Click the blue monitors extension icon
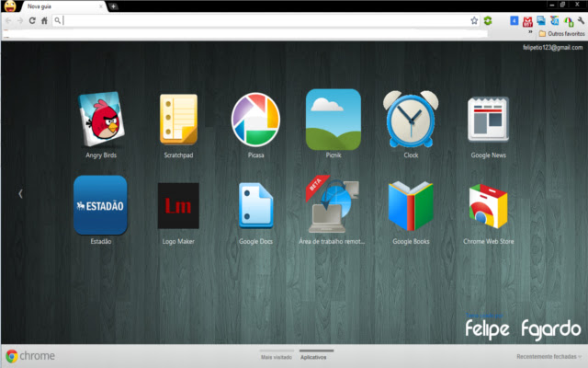The height and width of the screenshot is (368, 588). click(x=541, y=20)
